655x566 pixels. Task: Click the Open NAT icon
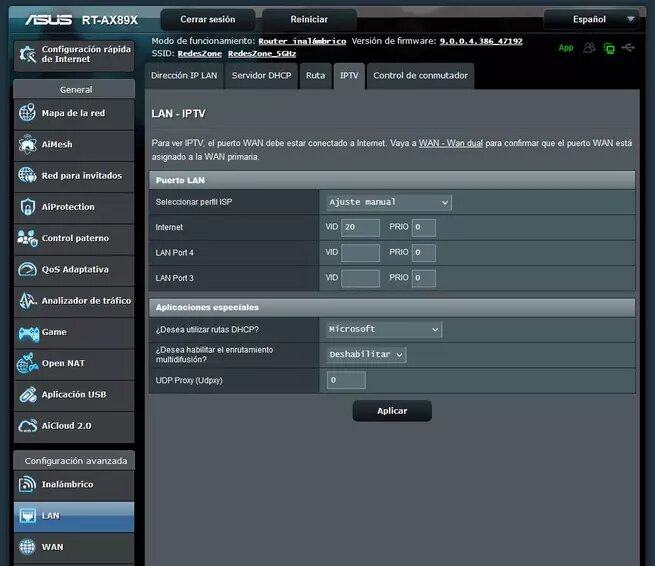coord(27,363)
